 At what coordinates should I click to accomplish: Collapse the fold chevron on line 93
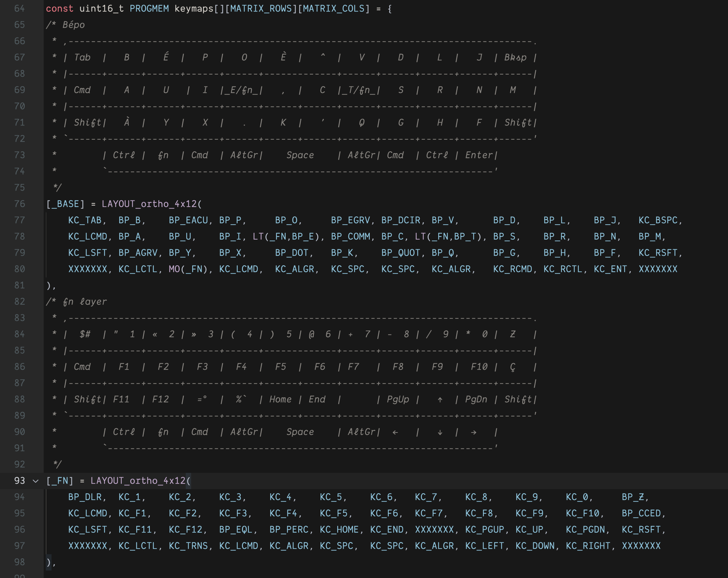[x=36, y=481]
